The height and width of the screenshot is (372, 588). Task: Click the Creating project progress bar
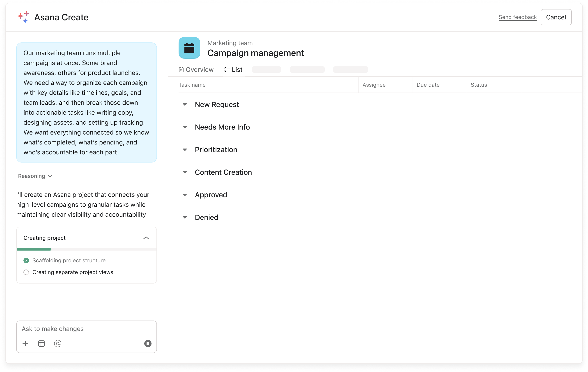tap(86, 249)
